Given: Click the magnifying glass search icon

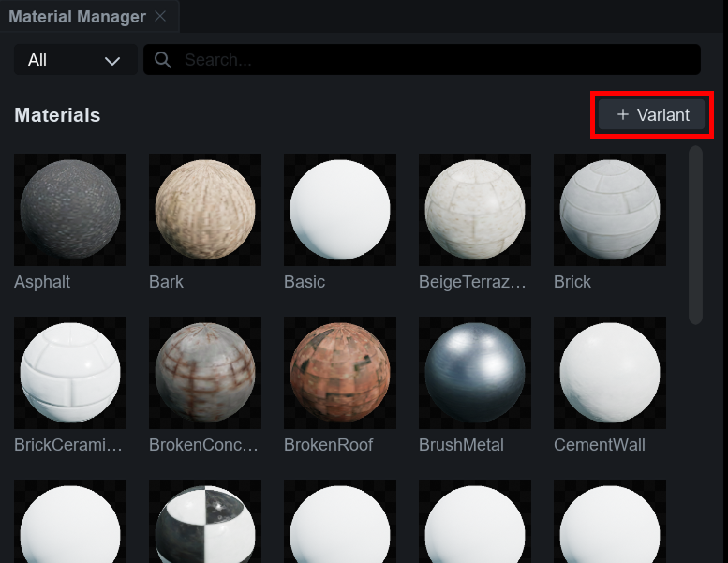Looking at the screenshot, I should [x=163, y=60].
